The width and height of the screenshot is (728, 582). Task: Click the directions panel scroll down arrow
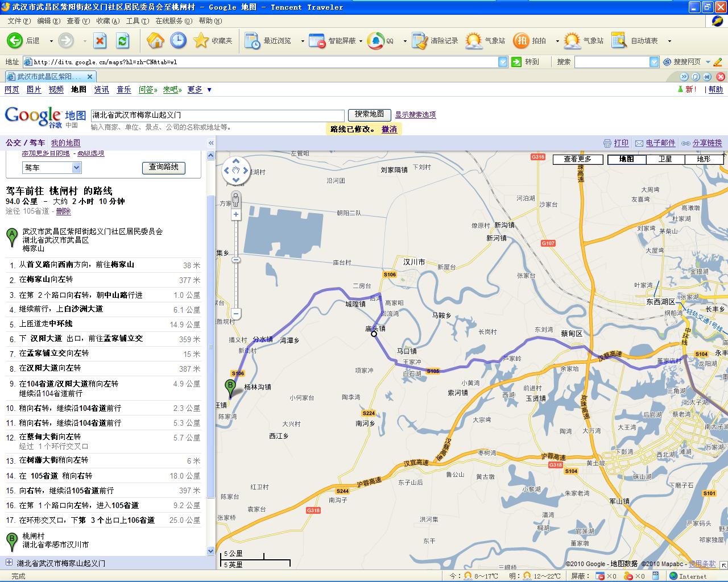[x=211, y=551]
